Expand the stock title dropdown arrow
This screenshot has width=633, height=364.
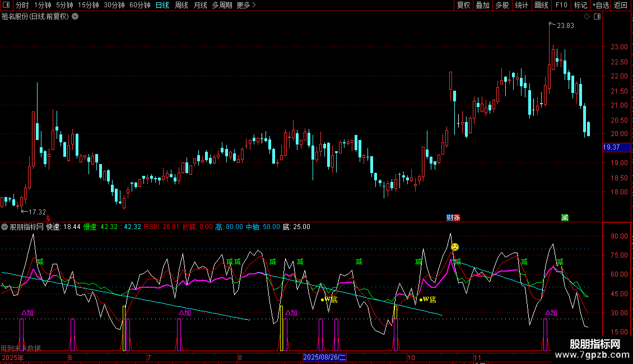75,17
